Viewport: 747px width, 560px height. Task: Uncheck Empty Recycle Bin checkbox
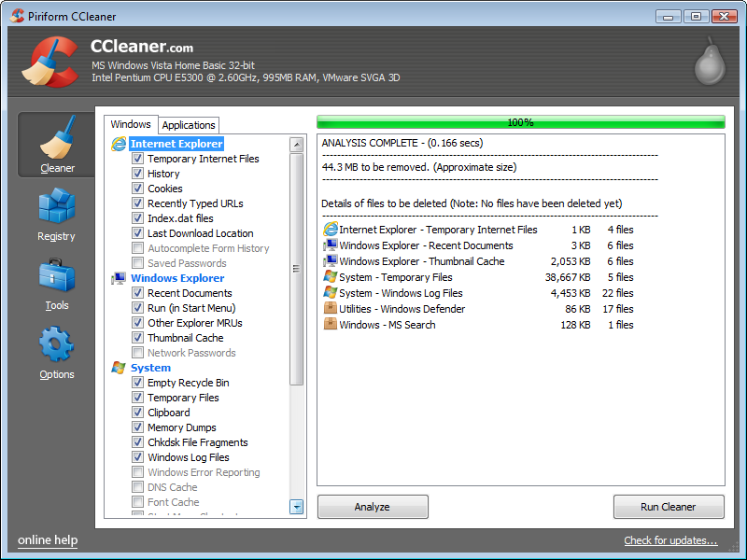click(137, 382)
